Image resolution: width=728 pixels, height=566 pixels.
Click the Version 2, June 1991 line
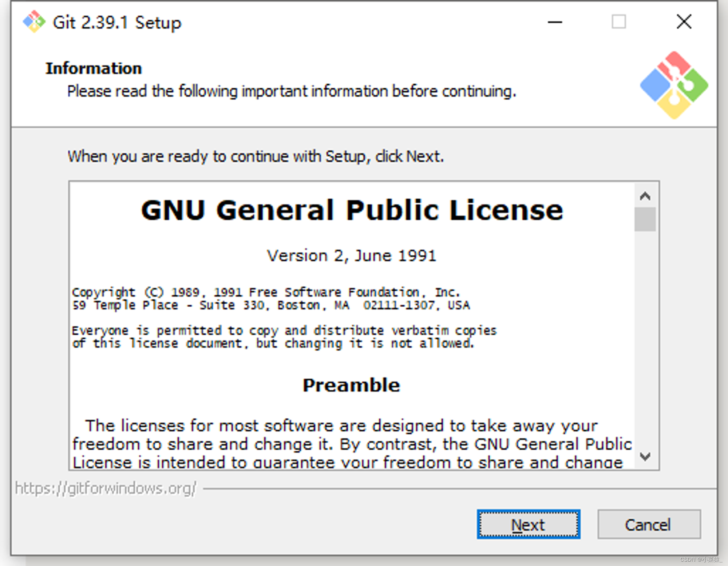[351, 255]
